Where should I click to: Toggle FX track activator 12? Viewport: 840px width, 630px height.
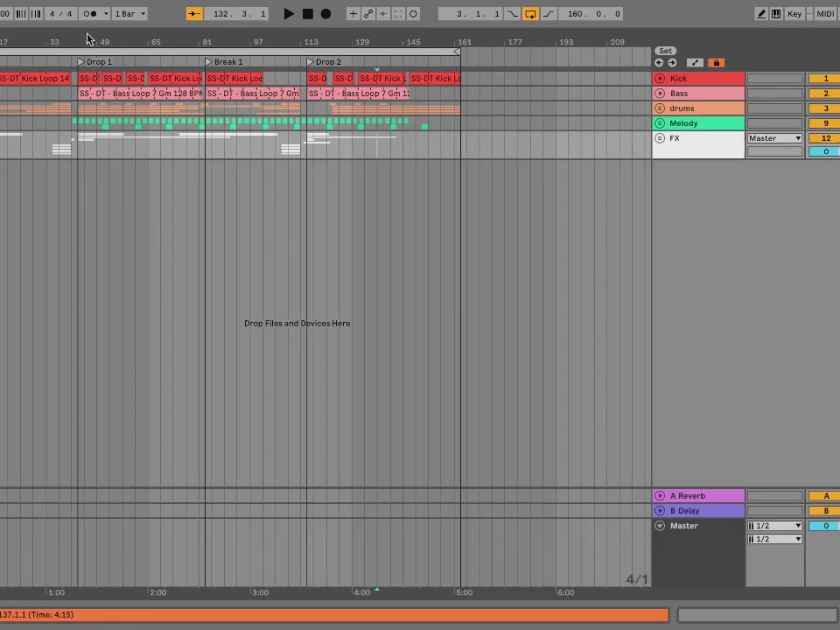tap(825, 138)
